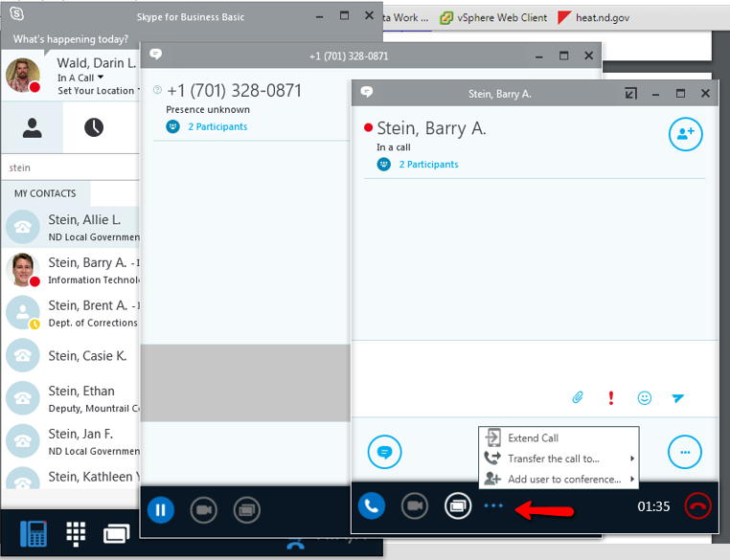Open the circular more options button at right
Image resolution: width=730 pixels, height=560 pixels.
pos(685,452)
